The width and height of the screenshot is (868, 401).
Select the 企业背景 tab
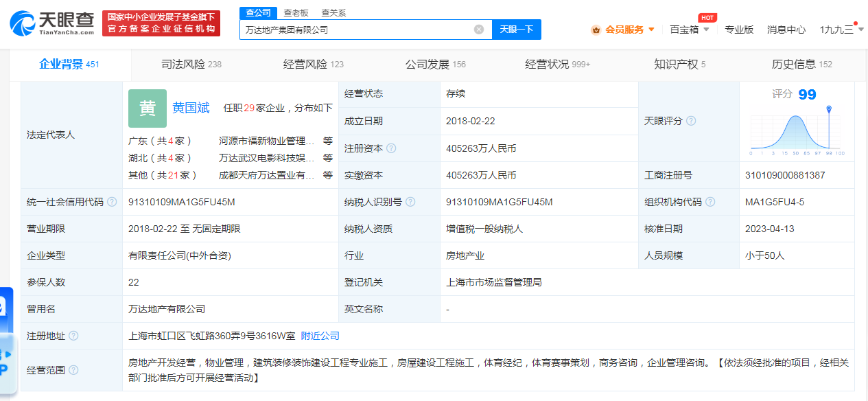tap(69, 65)
